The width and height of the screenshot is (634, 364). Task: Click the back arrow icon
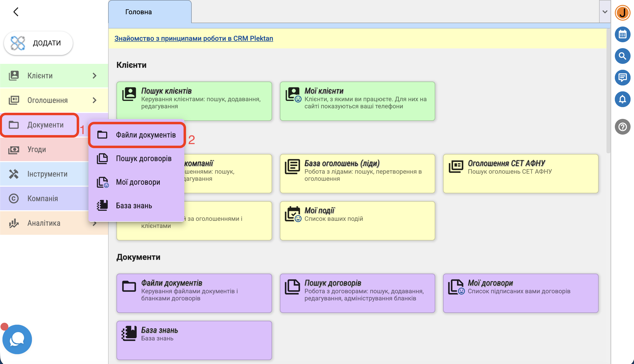coord(16,12)
